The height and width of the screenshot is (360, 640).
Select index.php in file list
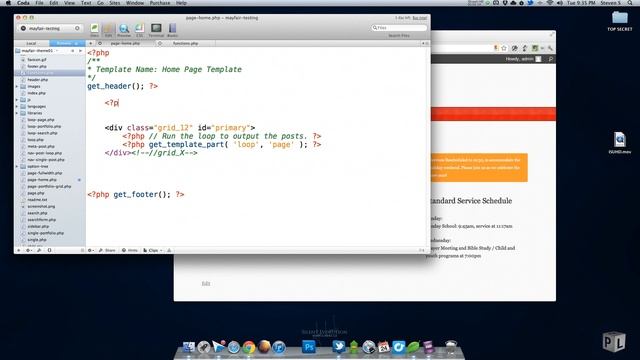[x=36, y=93]
